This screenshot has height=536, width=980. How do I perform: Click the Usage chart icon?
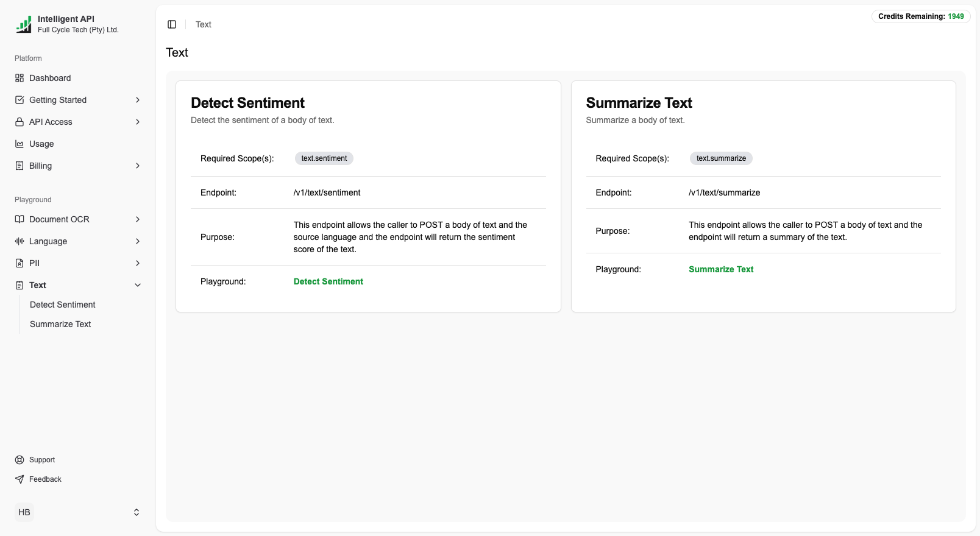[x=20, y=144]
